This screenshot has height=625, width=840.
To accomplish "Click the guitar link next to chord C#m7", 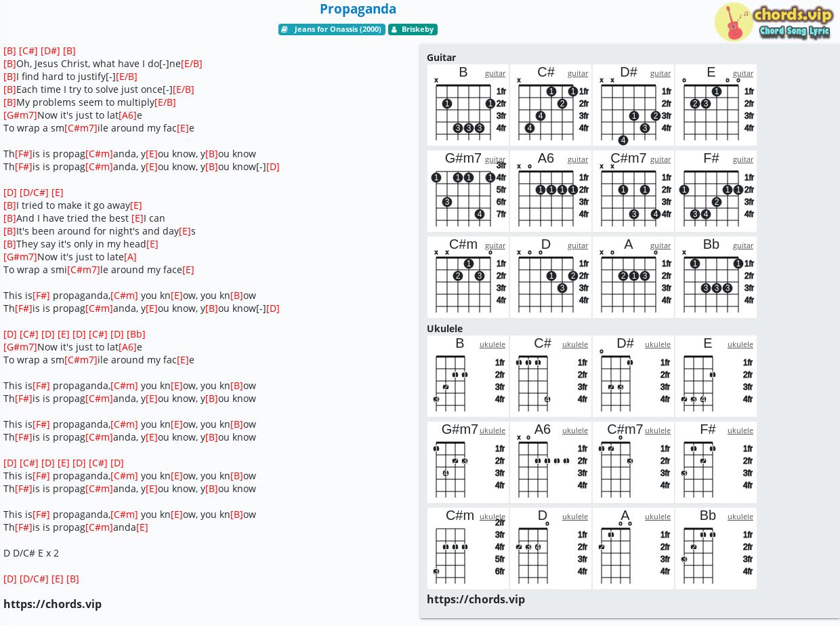I will tap(660, 159).
